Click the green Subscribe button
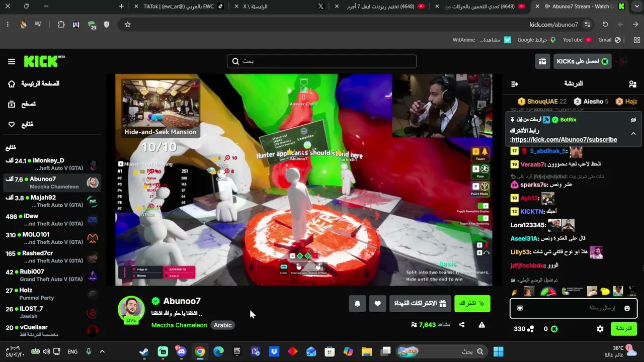The height and width of the screenshot is (362, 644). coord(472,303)
